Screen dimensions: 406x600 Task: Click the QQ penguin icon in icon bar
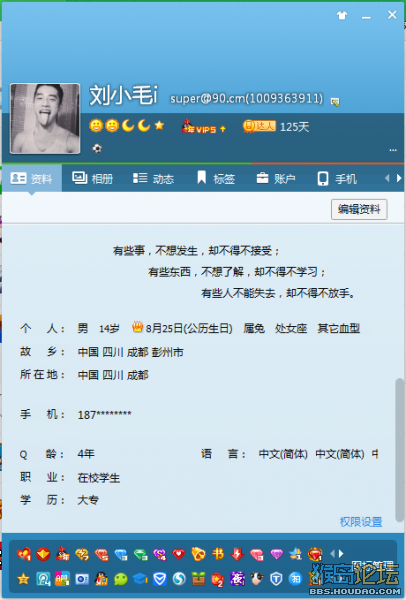coord(101,579)
